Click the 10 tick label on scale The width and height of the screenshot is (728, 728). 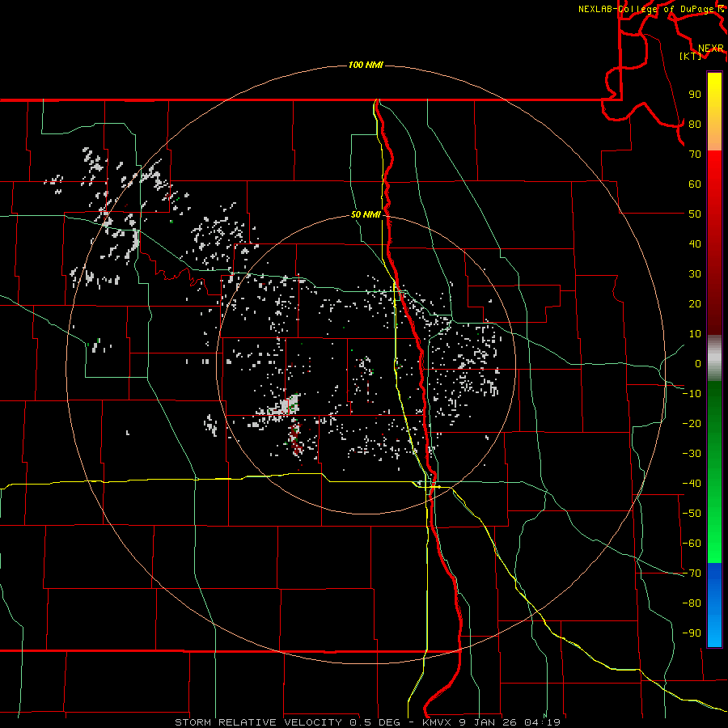[695, 334]
